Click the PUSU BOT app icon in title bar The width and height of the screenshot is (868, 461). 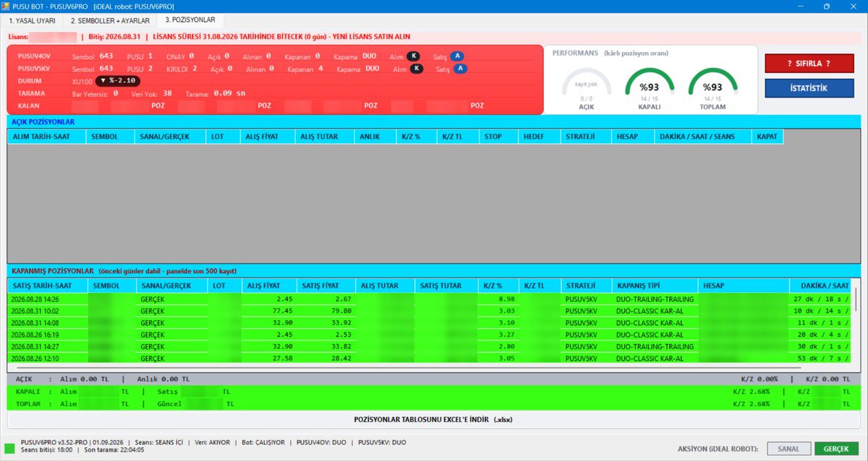(x=6, y=6)
